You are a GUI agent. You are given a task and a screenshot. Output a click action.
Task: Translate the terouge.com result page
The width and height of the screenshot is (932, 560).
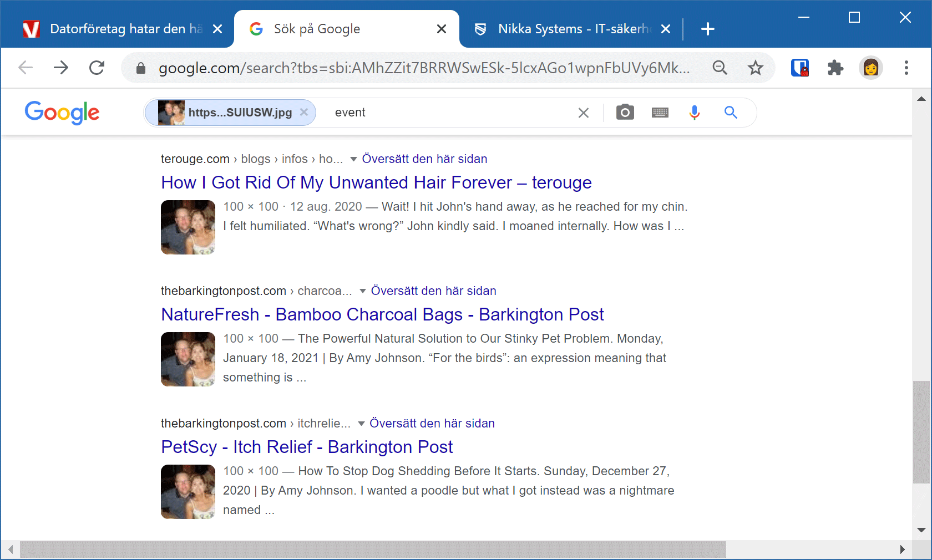[424, 159]
